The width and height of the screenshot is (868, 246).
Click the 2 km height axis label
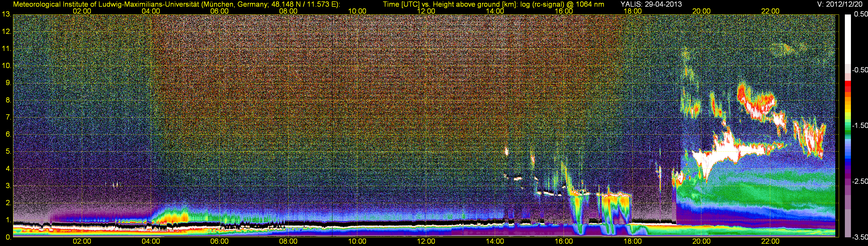tap(8, 203)
